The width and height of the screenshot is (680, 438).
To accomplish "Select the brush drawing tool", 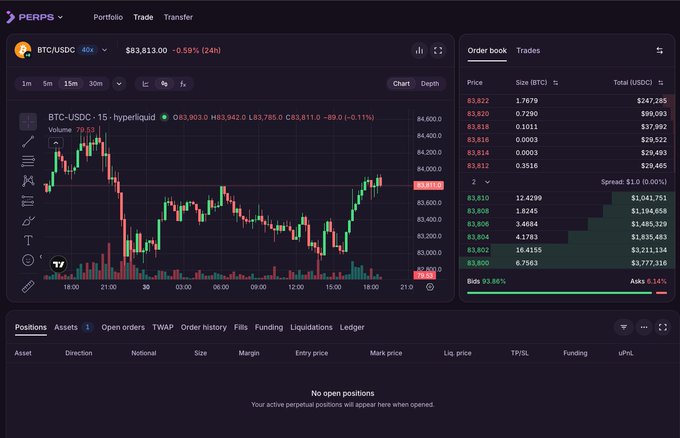I will tap(28, 221).
